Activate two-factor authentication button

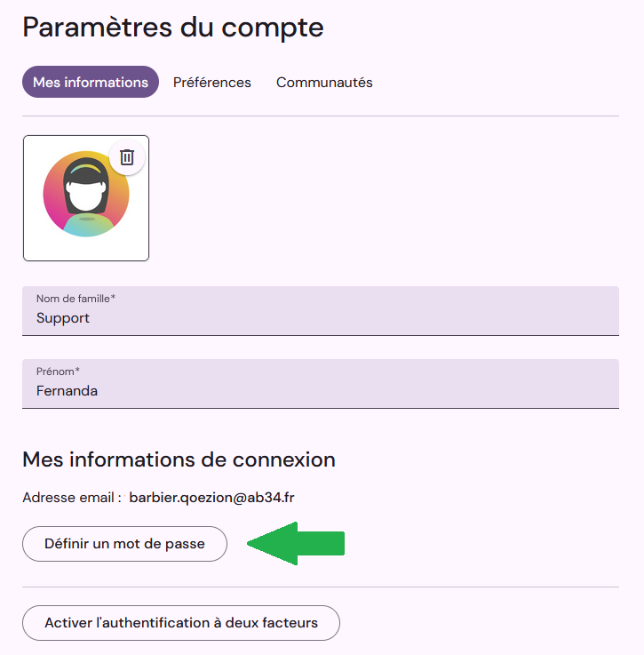pos(181,623)
